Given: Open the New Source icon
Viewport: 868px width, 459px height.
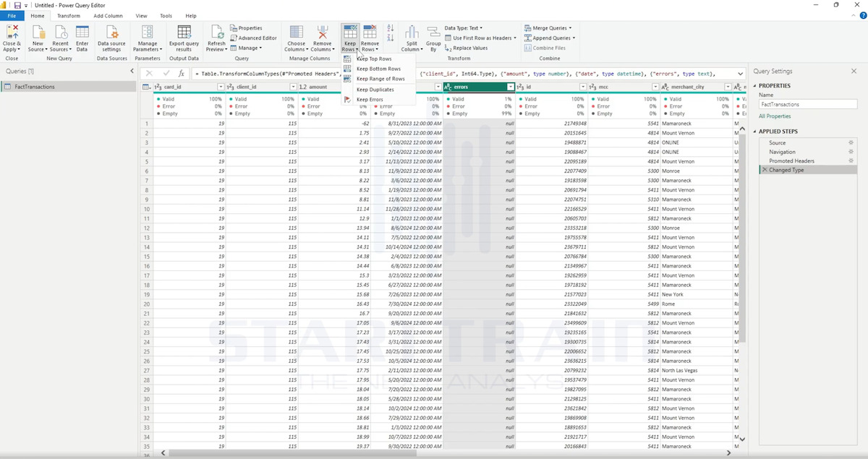Looking at the screenshot, I should click(x=38, y=32).
